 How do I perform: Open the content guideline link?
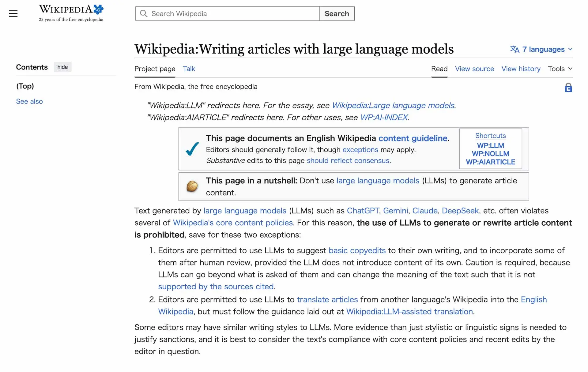pyautogui.click(x=413, y=138)
